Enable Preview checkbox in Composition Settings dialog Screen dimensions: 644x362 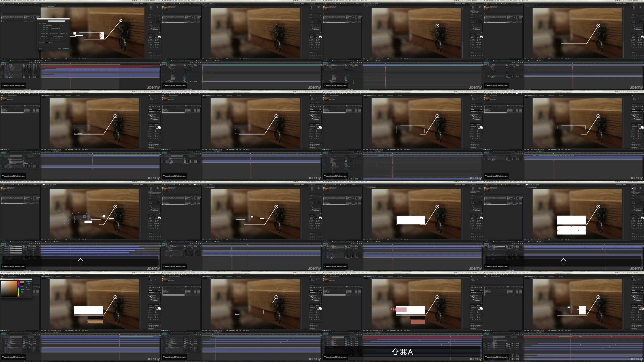(x=39, y=49)
